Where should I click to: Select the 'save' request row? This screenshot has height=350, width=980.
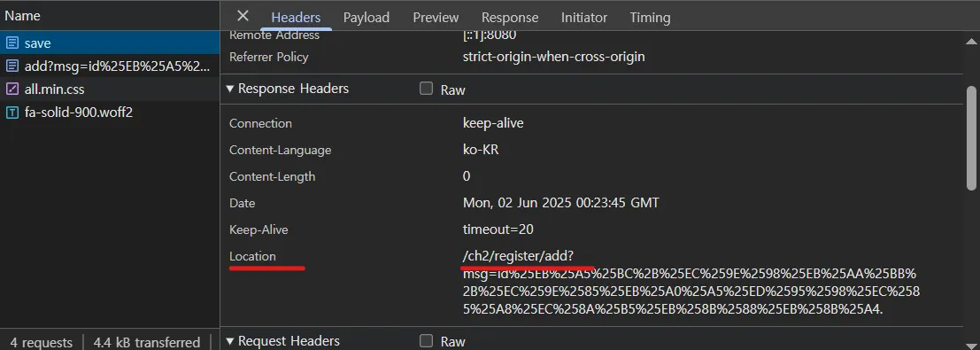[x=110, y=43]
